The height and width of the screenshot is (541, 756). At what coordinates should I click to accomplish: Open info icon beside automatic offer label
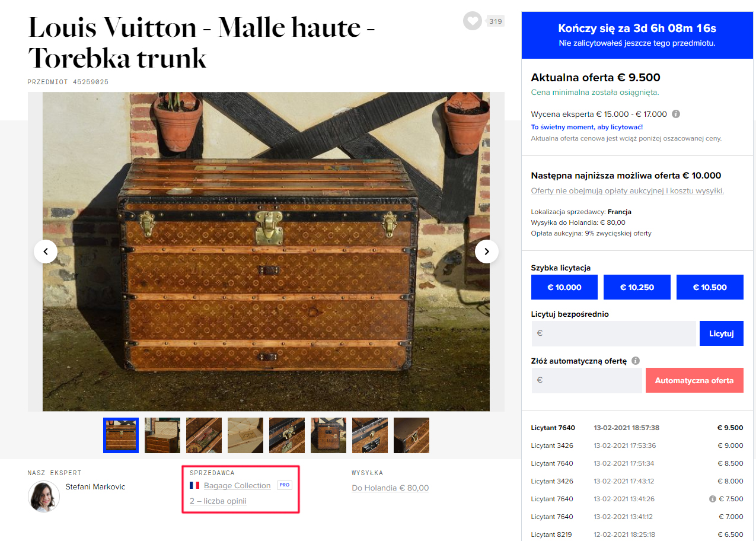point(636,361)
